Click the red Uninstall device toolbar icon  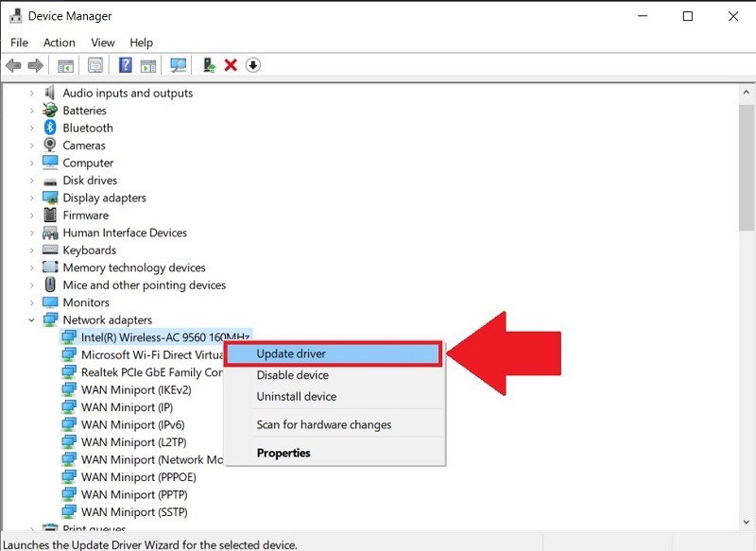(x=231, y=64)
